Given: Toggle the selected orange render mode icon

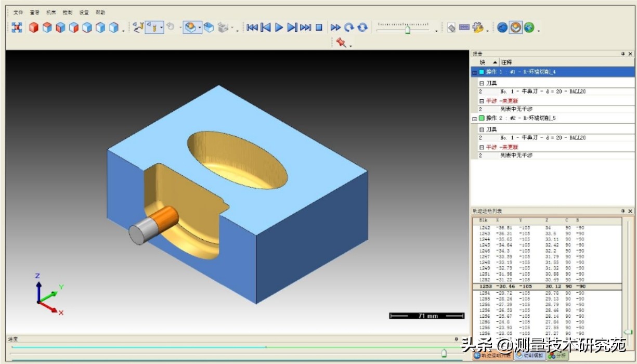Looking at the screenshot, I should 515,28.
